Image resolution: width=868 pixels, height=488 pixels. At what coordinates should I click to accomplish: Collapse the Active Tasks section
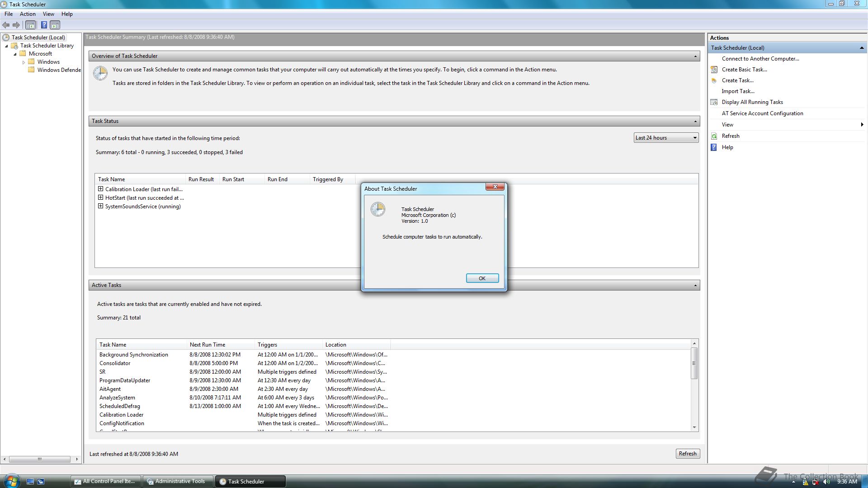695,286
